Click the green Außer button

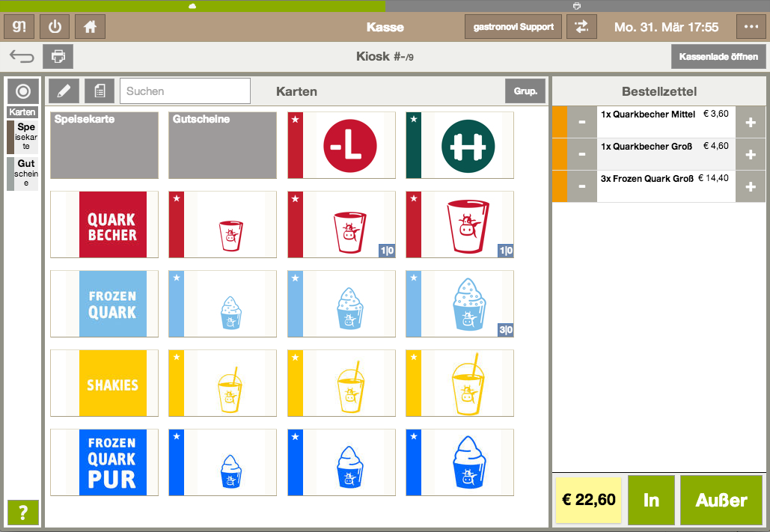(721, 500)
